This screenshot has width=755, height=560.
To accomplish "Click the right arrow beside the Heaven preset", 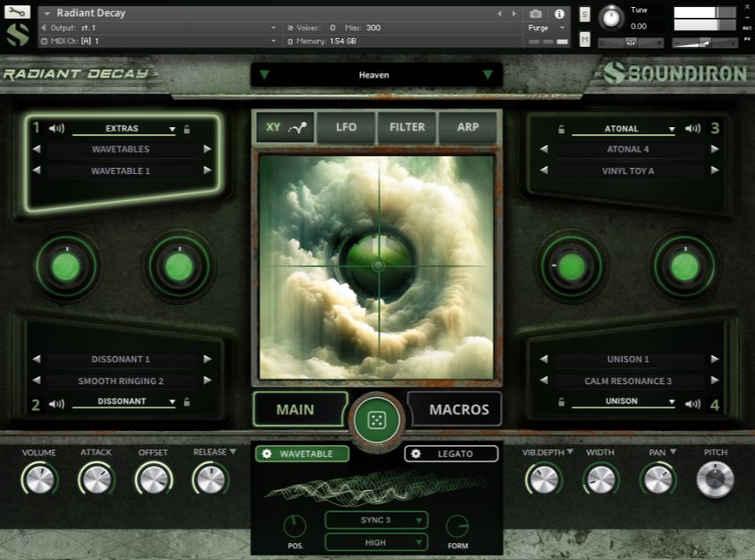I will pos(487,75).
